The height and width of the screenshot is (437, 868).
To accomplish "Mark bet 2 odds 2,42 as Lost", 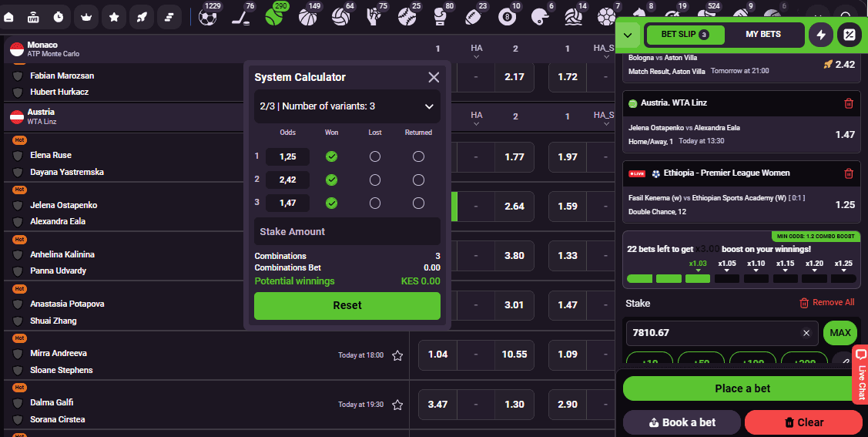I will pyautogui.click(x=375, y=180).
